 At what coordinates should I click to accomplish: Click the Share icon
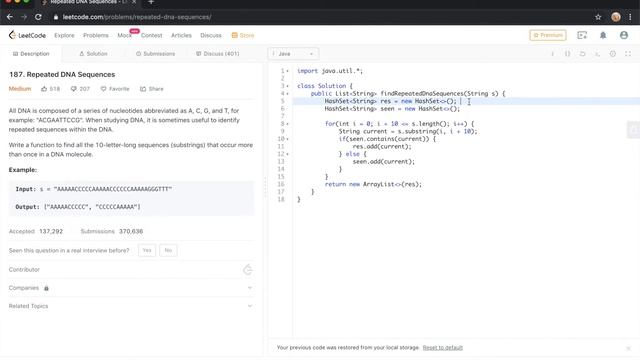coord(143,89)
